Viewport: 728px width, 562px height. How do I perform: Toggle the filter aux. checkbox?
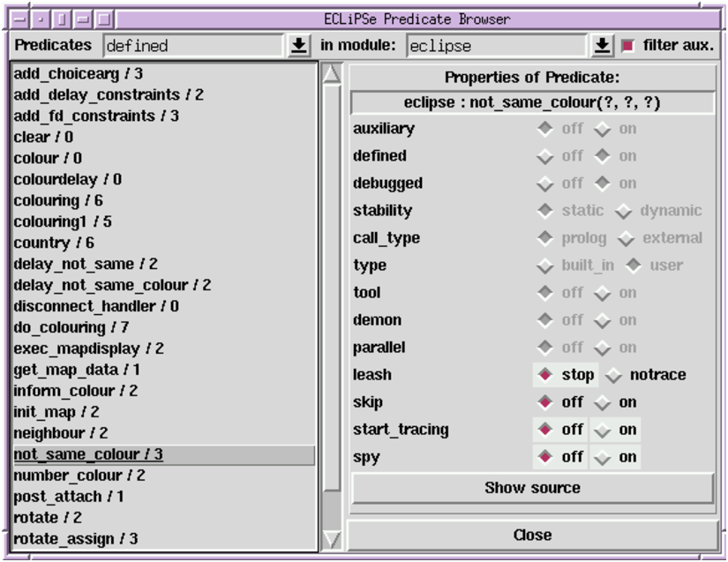point(628,45)
